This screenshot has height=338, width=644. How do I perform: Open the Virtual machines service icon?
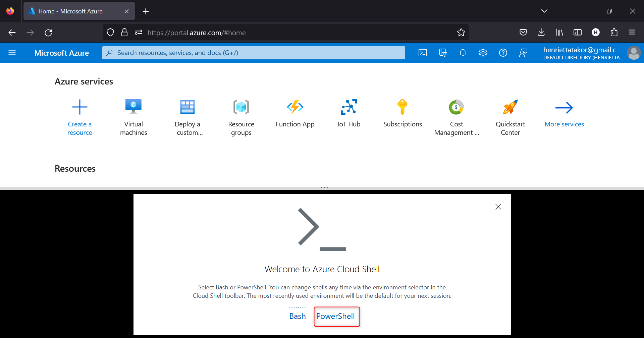pos(133,107)
